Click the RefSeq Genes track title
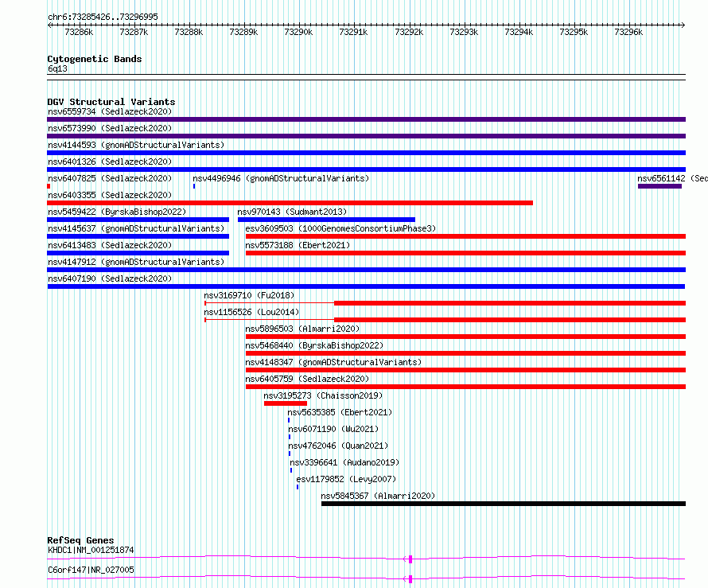The height and width of the screenshot is (588, 708). click(x=80, y=540)
